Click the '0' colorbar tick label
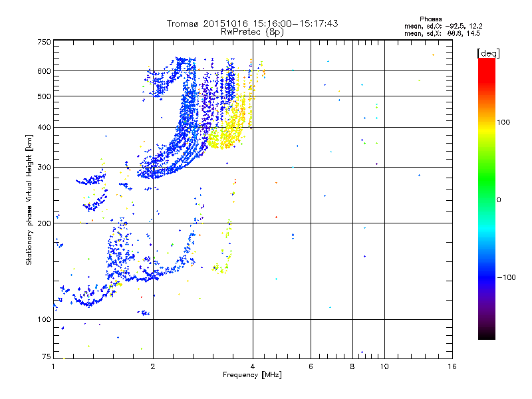532x399 pixels. 499,199
